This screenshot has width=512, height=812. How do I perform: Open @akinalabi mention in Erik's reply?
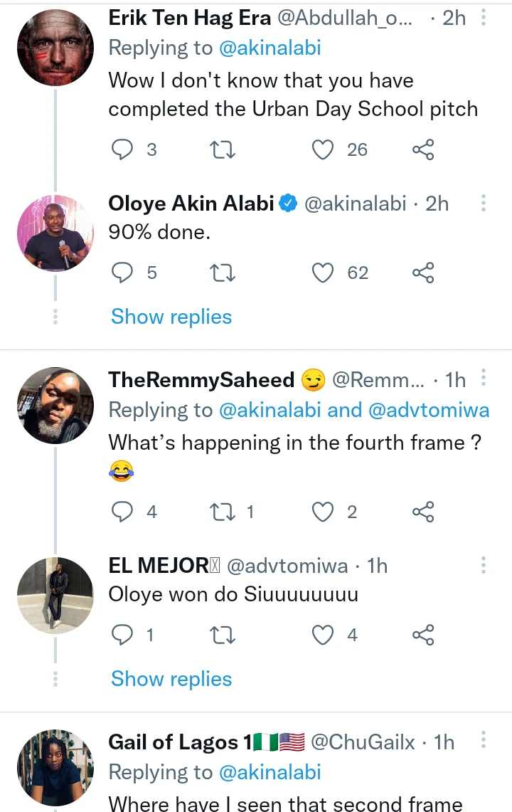pyautogui.click(x=270, y=48)
